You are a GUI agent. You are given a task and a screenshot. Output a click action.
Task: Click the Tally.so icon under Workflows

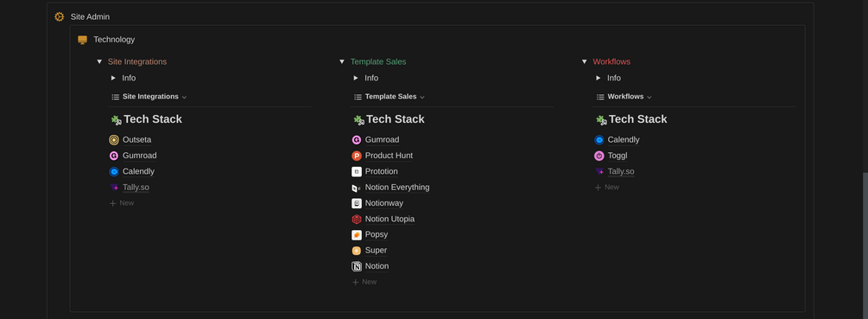tap(599, 172)
